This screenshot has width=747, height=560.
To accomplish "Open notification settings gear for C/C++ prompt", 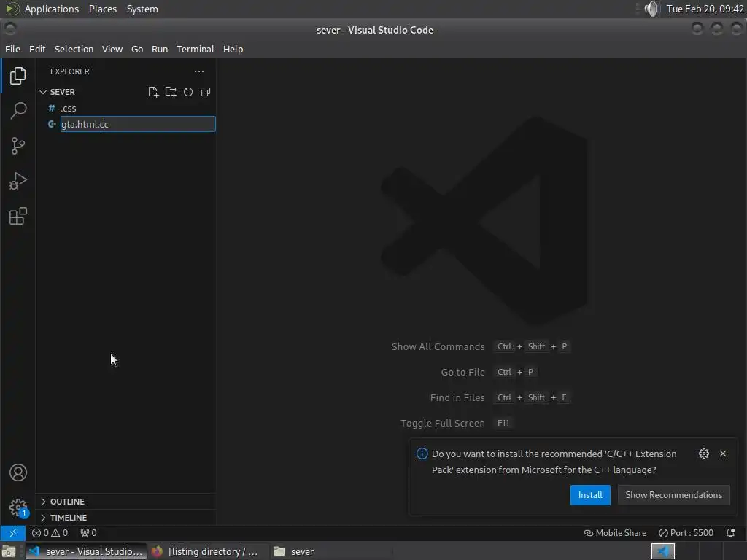I will (x=704, y=454).
